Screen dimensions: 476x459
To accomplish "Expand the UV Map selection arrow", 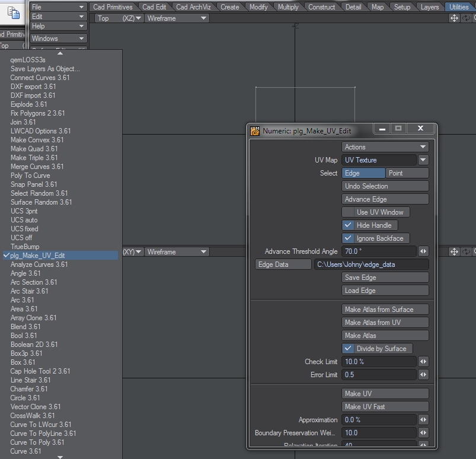I will [x=423, y=160].
